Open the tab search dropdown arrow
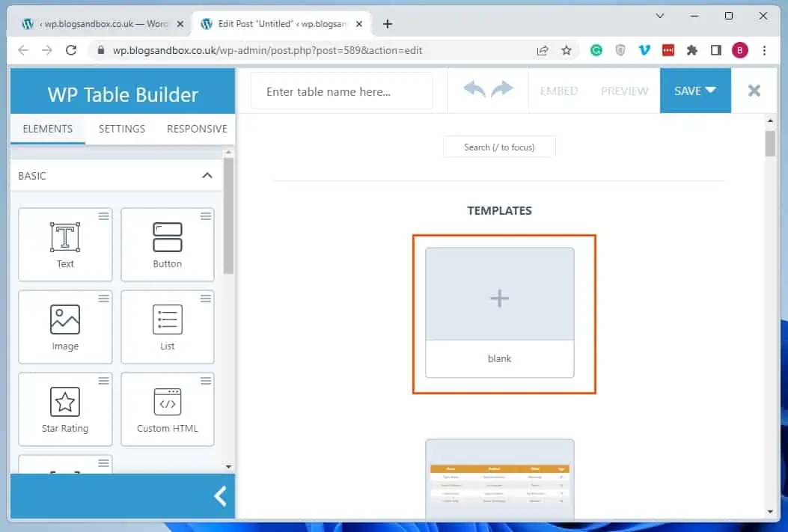This screenshot has height=532, width=788. pyautogui.click(x=660, y=16)
